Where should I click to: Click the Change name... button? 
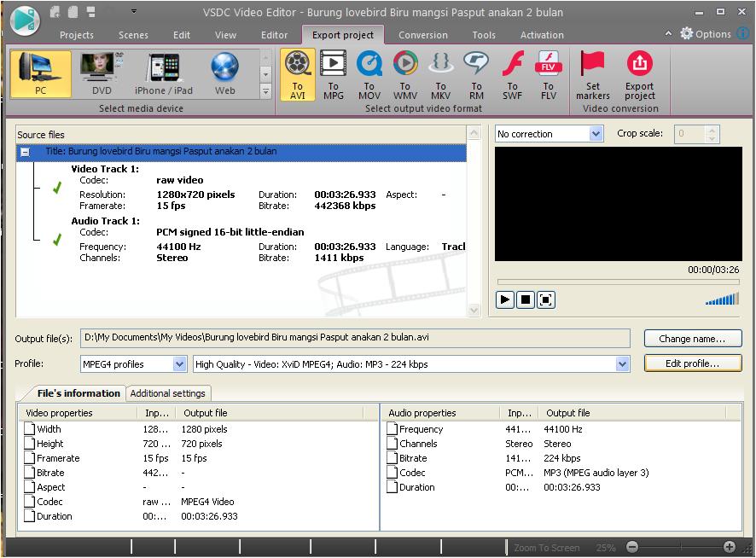692,339
